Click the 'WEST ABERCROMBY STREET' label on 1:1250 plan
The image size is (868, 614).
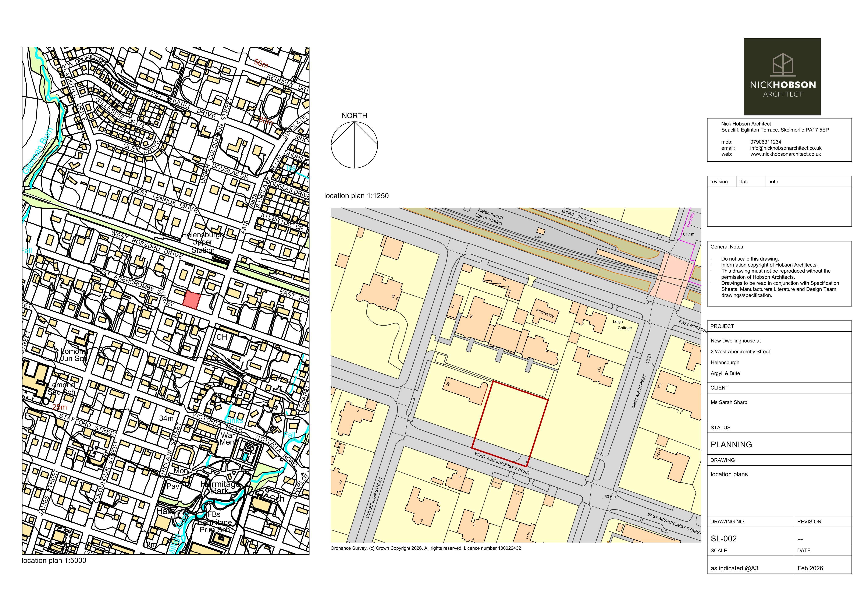[502, 464]
